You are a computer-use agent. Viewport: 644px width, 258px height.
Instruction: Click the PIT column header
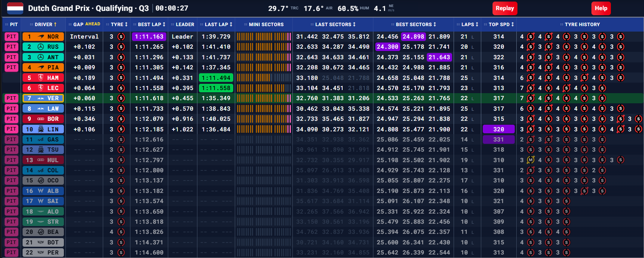click(11, 24)
